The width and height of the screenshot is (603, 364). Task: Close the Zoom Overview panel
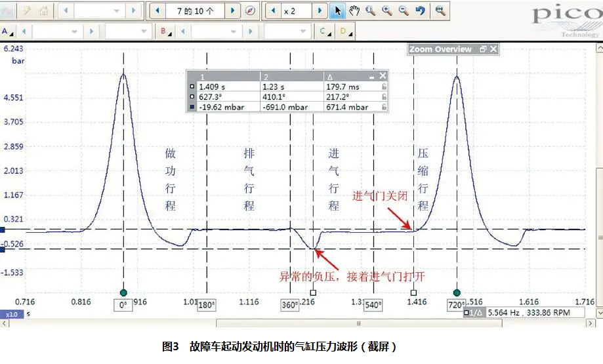pyautogui.click(x=493, y=49)
